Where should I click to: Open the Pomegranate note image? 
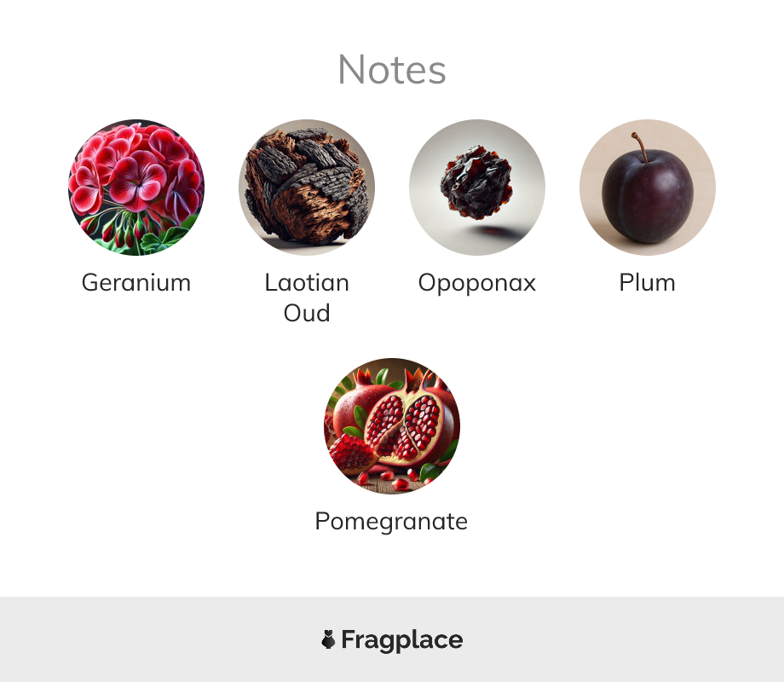click(392, 425)
